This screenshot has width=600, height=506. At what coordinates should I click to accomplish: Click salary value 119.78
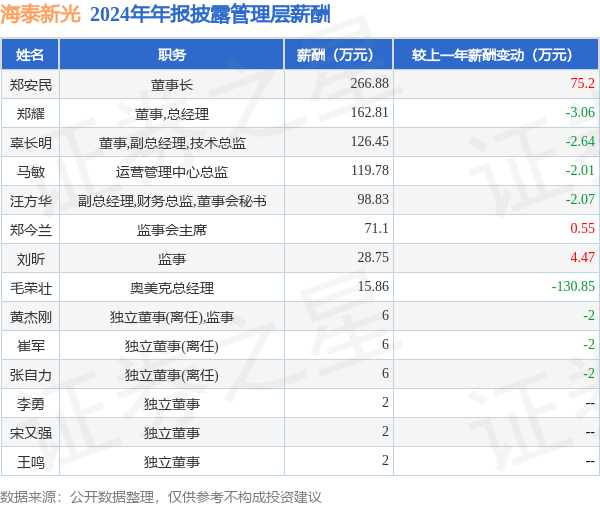(369, 170)
